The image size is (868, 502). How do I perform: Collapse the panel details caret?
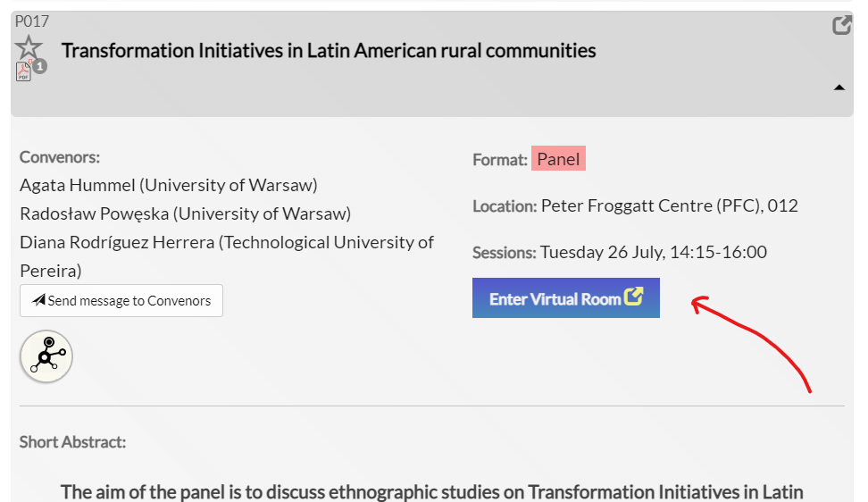[x=839, y=88]
